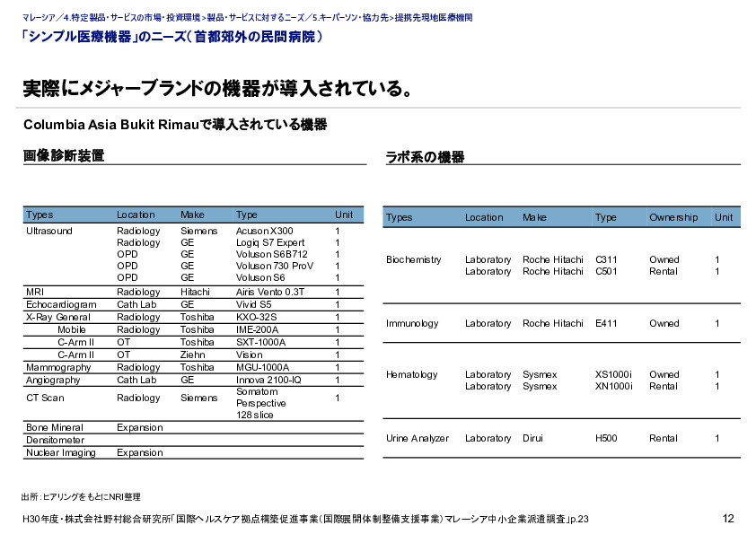
Task: Click the E411 type cell
Action: point(606,323)
